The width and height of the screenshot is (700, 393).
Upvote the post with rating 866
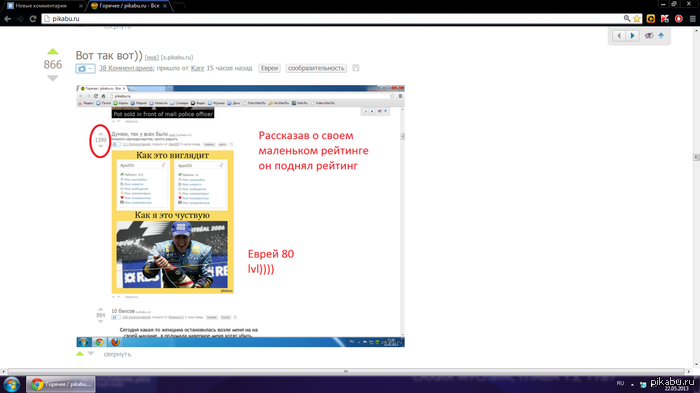pyautogui.click(x=53, y=51)
